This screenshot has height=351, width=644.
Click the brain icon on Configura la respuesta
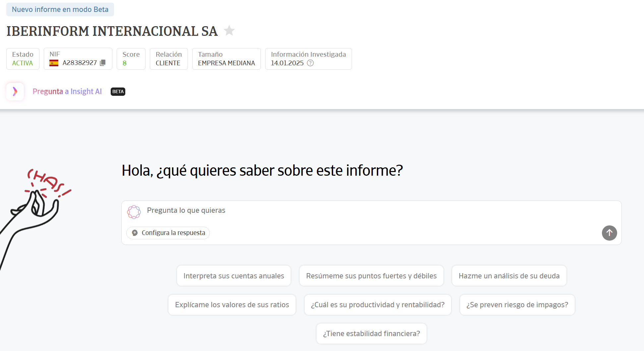[134, 233]
